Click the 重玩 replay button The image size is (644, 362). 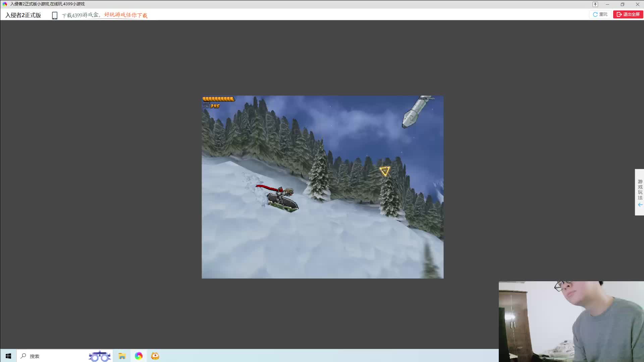click(x=600, y=14)
